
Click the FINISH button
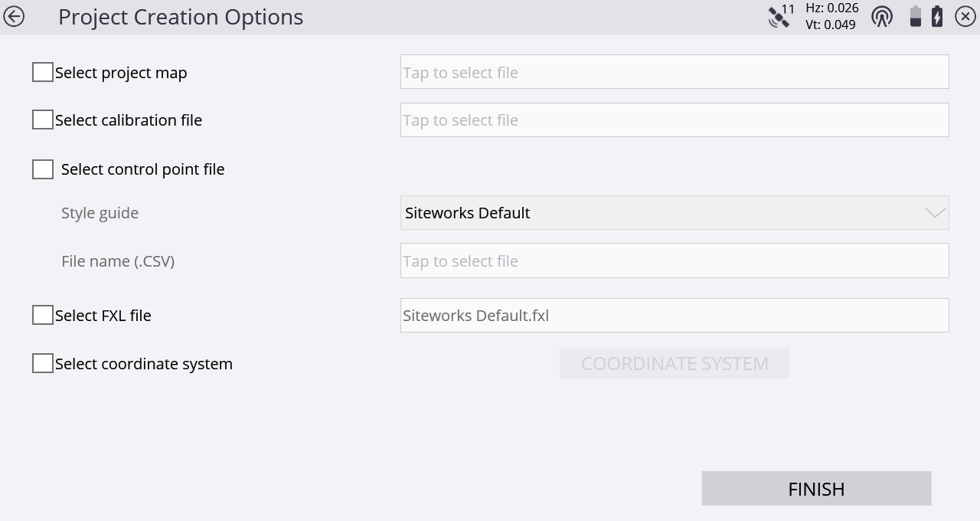(x=816, y=489)
